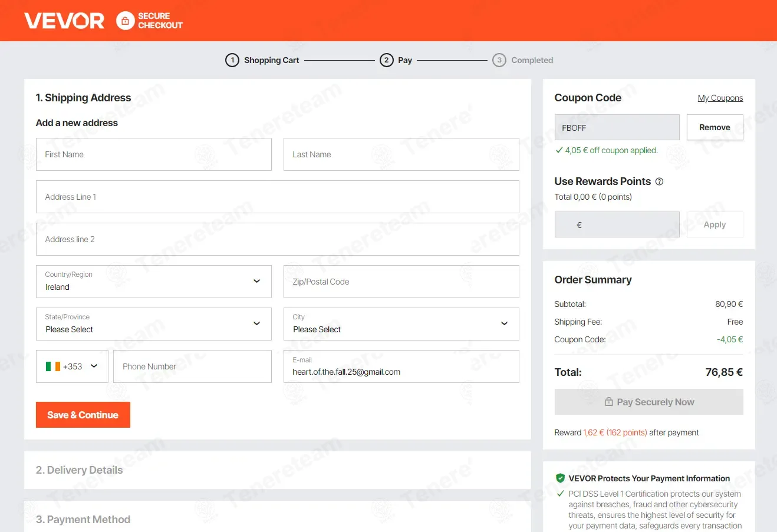This screenshot has height=532, width=777.
Task: Select the Pay step label
Action: coord(405,60)
